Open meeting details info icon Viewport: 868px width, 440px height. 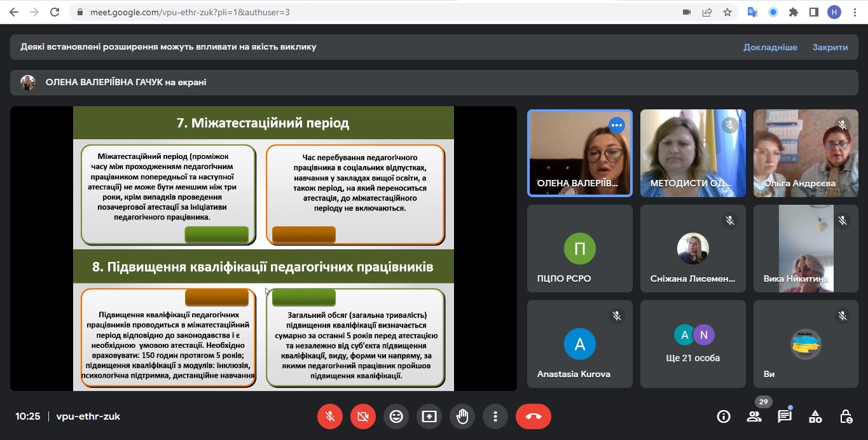pos(724,416)
